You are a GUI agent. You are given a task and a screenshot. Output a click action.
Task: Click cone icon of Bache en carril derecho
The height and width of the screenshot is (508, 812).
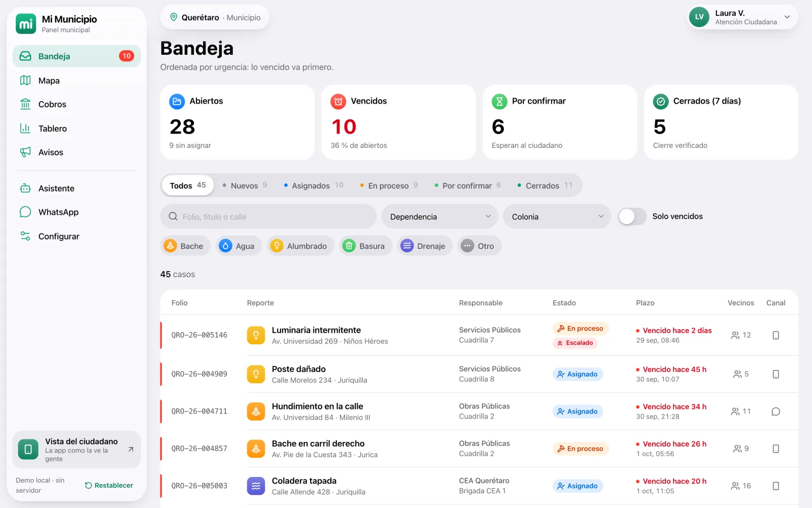point(256,449)
